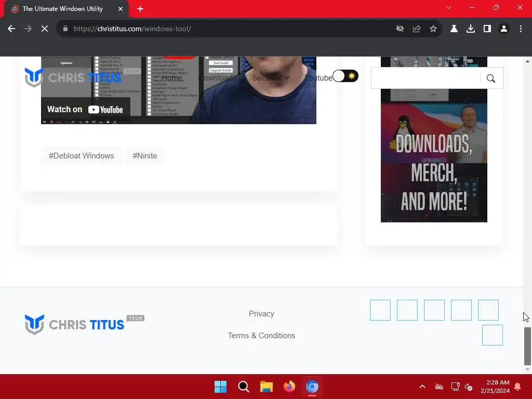The height and width of the screenshot is (399, 532).
Task: Go back to the previous page
Action: tap(11, 29)
